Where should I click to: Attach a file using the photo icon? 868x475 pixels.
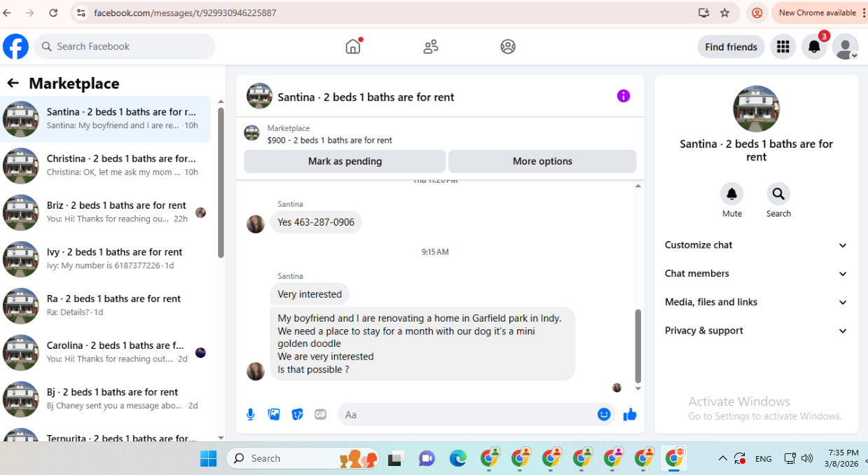pos(274,415)
